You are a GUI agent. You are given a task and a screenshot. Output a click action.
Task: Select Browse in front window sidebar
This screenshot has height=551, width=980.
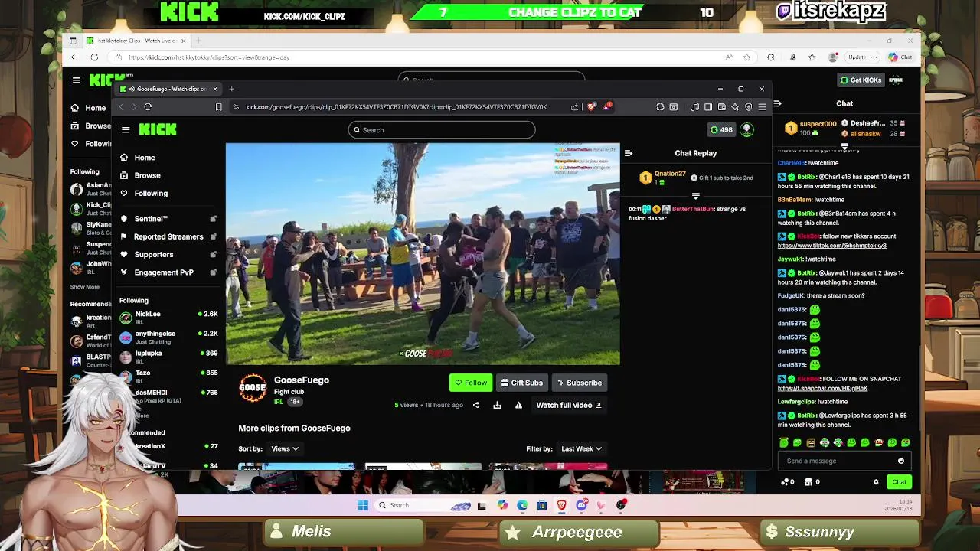tap(147, 175)
